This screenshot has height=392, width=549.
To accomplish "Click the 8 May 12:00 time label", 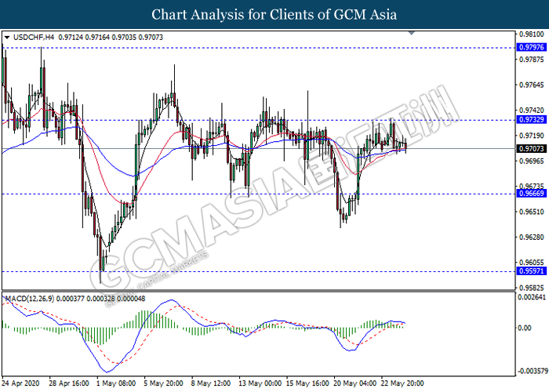I will (x=211, y=383).
